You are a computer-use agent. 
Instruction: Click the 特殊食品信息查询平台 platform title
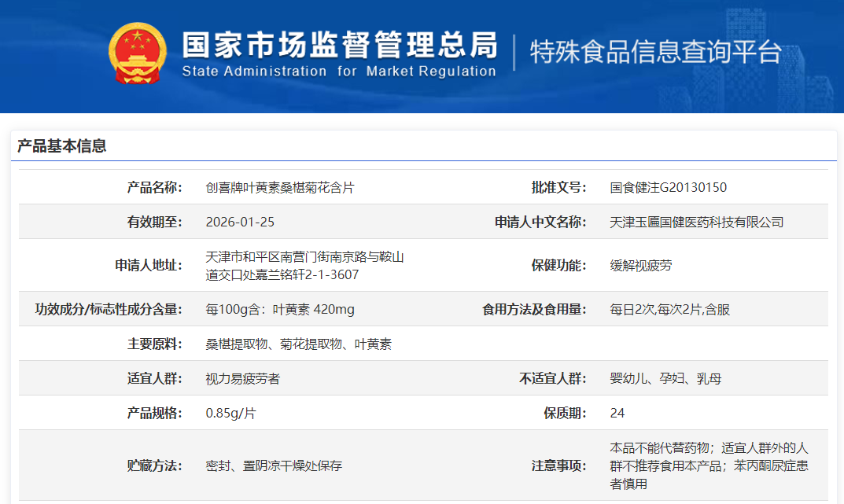[x=655, y=52]
